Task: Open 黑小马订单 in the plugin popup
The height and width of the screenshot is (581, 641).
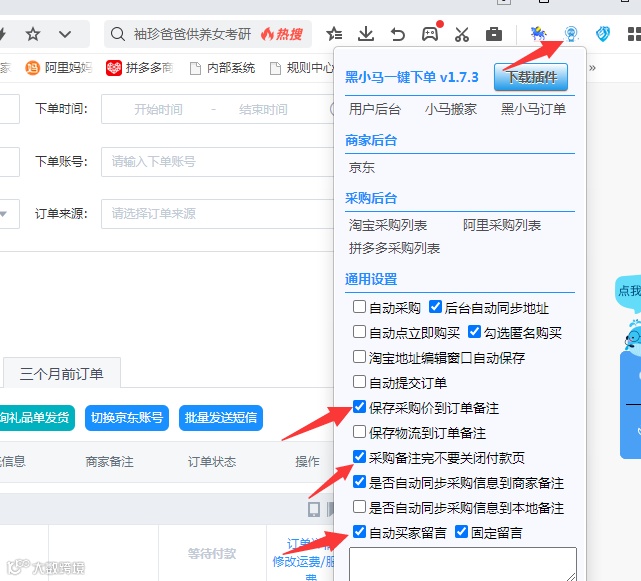Action: coord(533,109)
